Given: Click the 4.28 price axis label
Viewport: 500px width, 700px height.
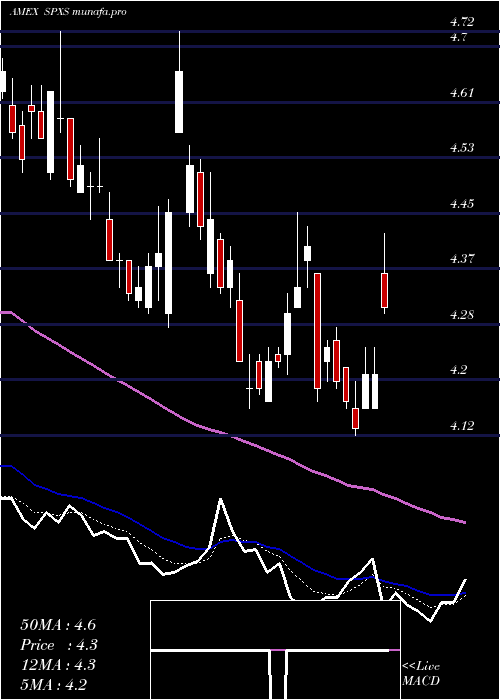Looking at the screenshot, I should pyautogui.click(x=462, y=315).
